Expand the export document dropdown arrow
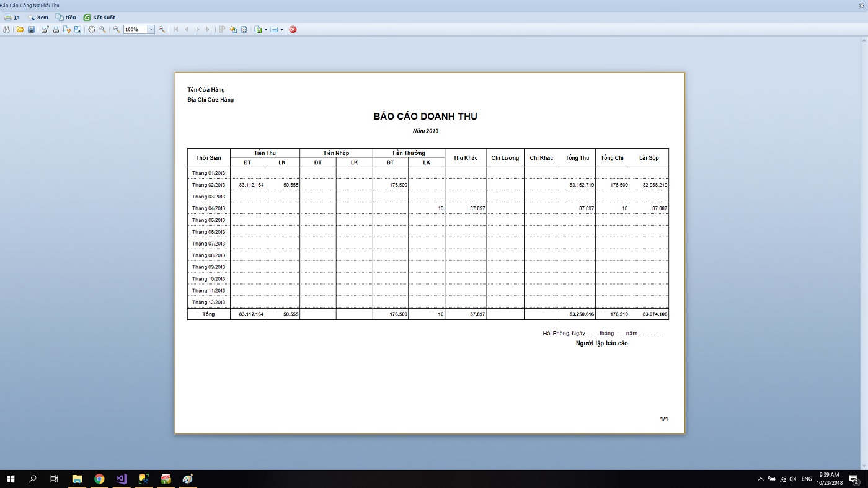 (x=266, y=29)
